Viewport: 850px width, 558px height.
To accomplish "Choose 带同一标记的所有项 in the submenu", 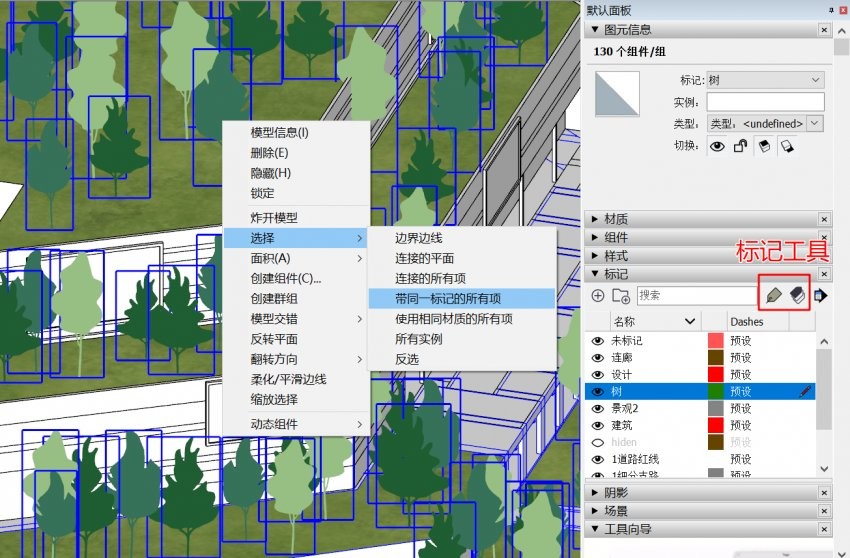I will pos(448,298).
